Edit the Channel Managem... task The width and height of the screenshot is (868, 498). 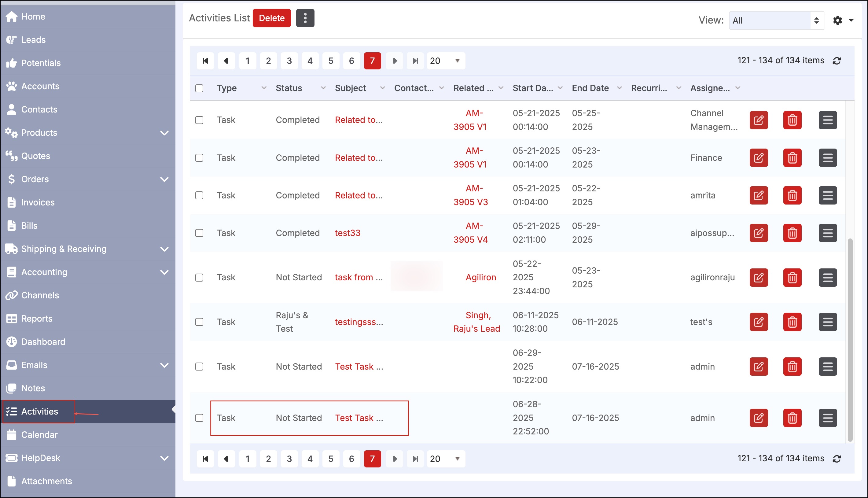click(759, 120)
